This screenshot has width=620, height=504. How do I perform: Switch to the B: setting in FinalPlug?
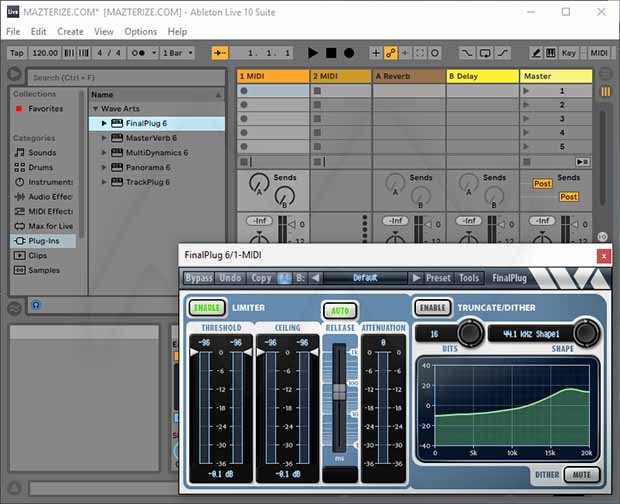301,278
